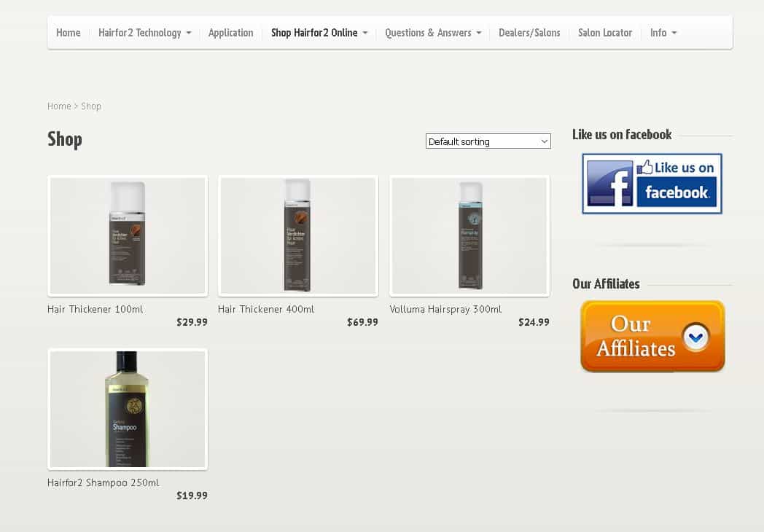
Task: Open Hair Thickener 400ml product image
Action: click(x=298, y=236)
